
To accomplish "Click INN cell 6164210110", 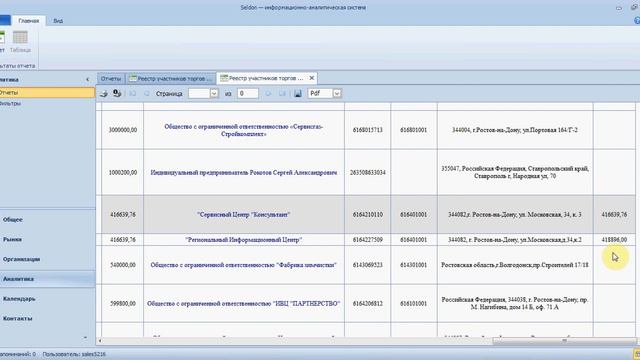I will pyautogui.click(x=368, y=214).
